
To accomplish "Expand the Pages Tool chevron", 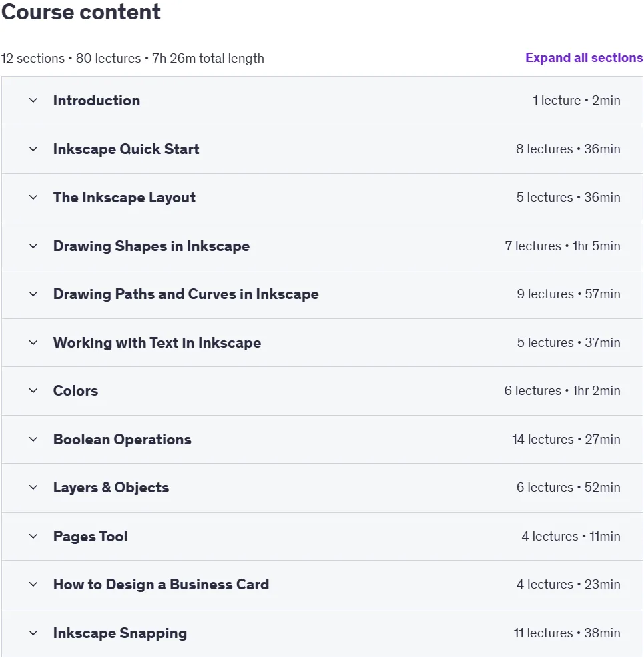I will pyautogui.click(x=33, y=537).
